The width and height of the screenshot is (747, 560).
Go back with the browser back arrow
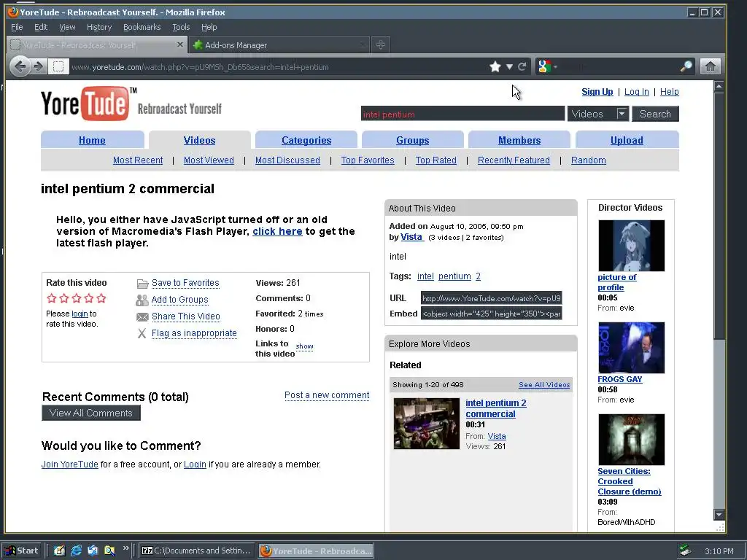point(20,66)
